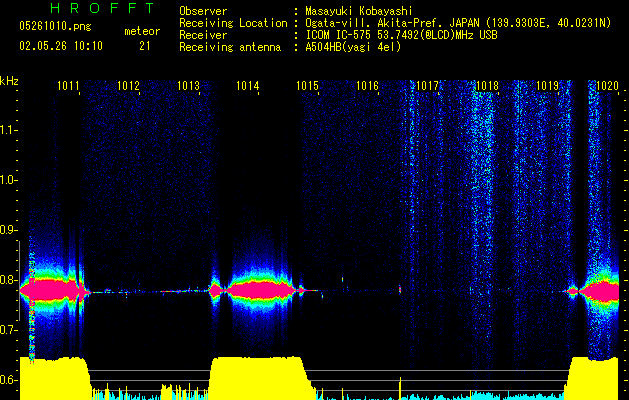The image size is (629, 400).
Task: Click the 1013 time marker
Action: (x=188, y=85)
